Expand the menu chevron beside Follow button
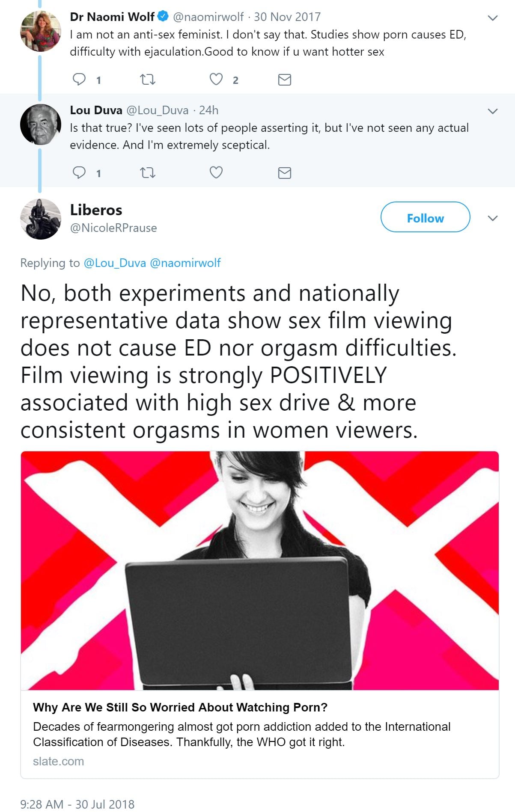515x812 pixels. coord(493,218)
